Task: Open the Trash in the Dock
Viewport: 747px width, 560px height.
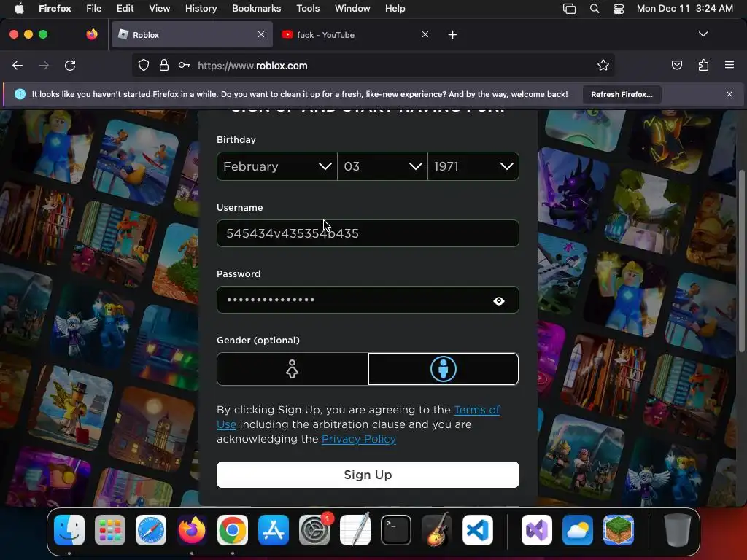Action: (x=678, y=530)
